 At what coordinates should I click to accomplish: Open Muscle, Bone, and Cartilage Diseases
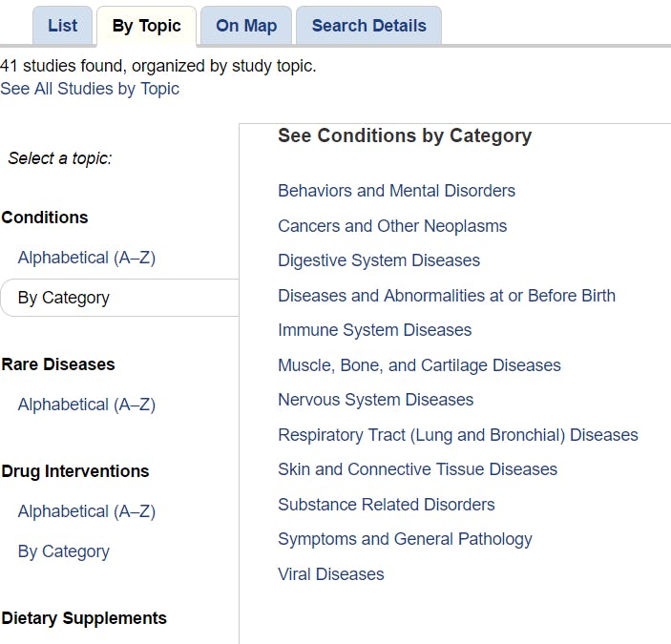click(x=419, y=365)
